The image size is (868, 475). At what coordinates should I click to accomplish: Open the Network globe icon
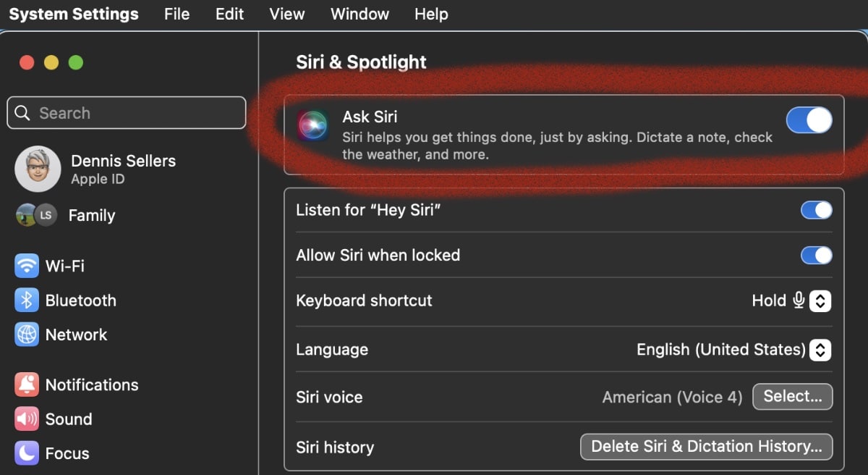coord(27,335)
